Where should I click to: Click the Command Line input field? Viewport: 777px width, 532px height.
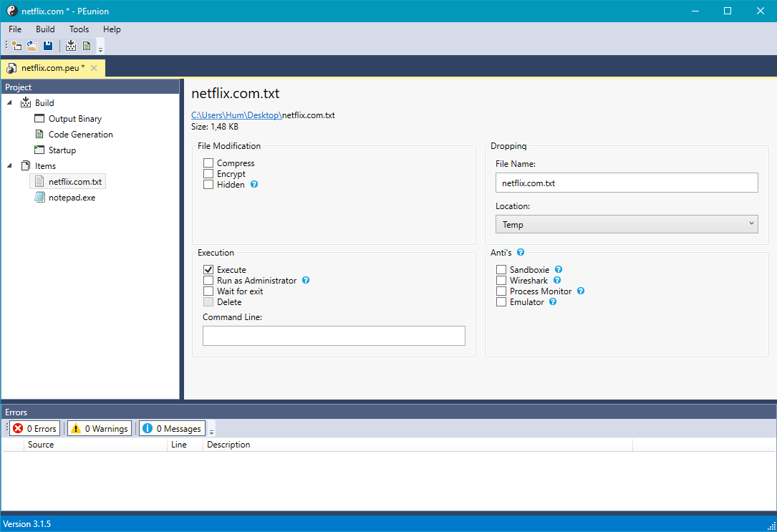pyautogui.click(x=334, y=335)
